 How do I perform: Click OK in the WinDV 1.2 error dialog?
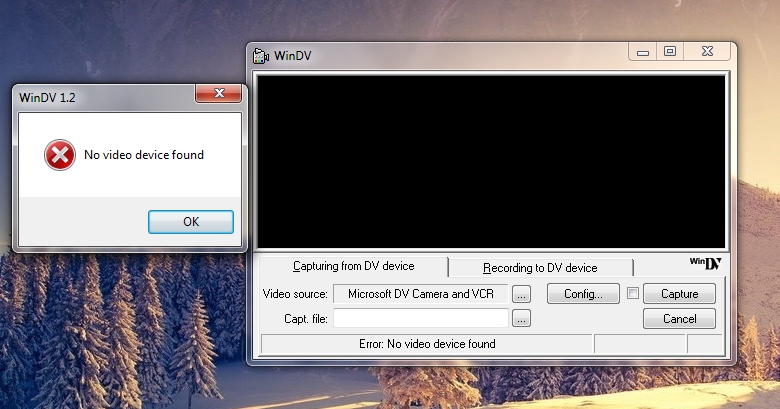click(x=191, y=221)
